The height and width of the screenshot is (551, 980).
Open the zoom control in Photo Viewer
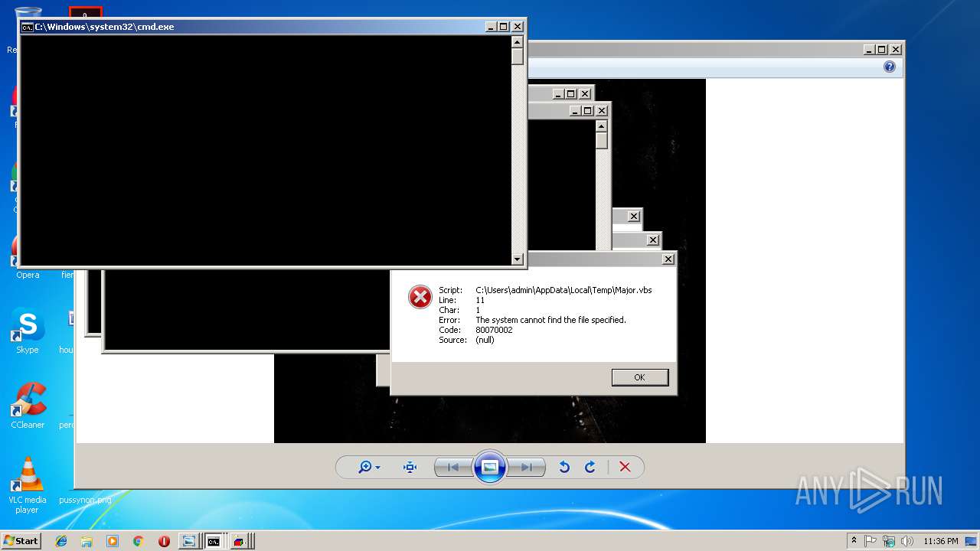(x=369, y=467)
